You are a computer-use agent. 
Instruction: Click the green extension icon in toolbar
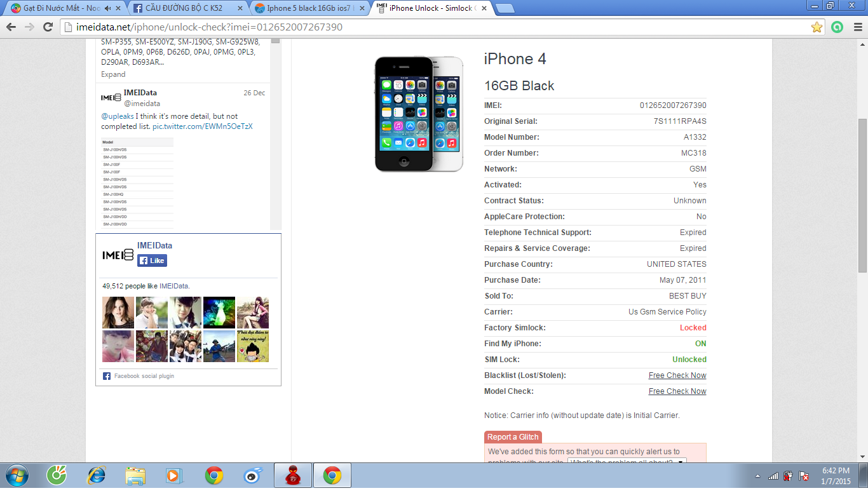coord(837,27)
